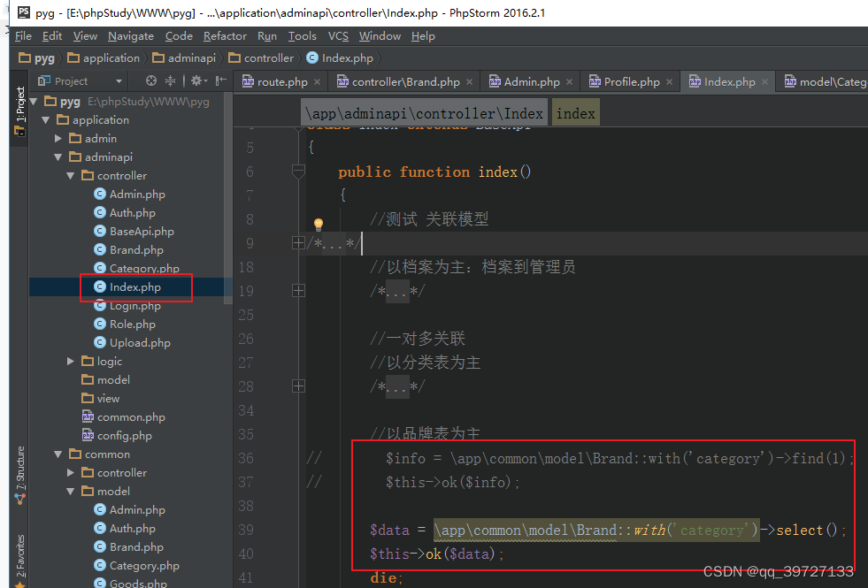Click the index method crumb
Screen dimensions: 868x588
pyautogui.click(x=576, y=113)
